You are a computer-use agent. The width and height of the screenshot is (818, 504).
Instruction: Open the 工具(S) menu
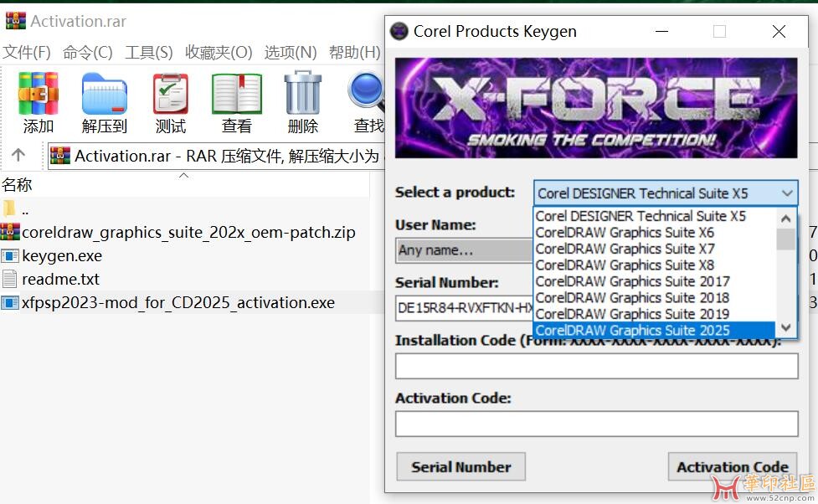[x=149, y=52]
